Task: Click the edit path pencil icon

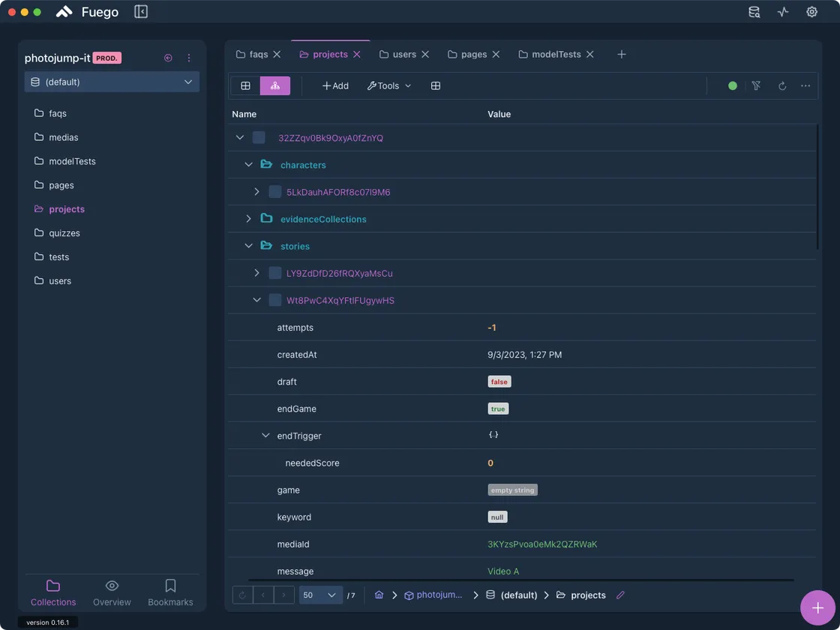Action: click(x=620, y=595)
